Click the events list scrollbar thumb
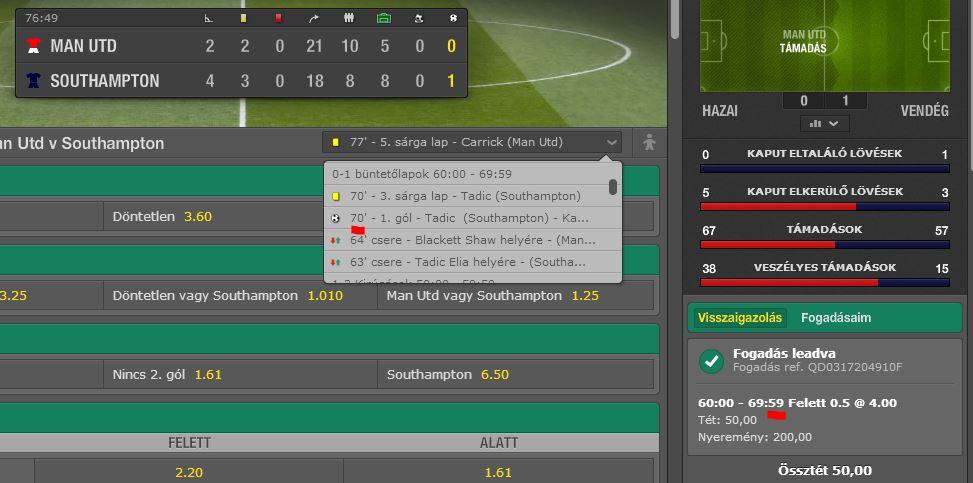973x483 pixels. tap(613, 187)
